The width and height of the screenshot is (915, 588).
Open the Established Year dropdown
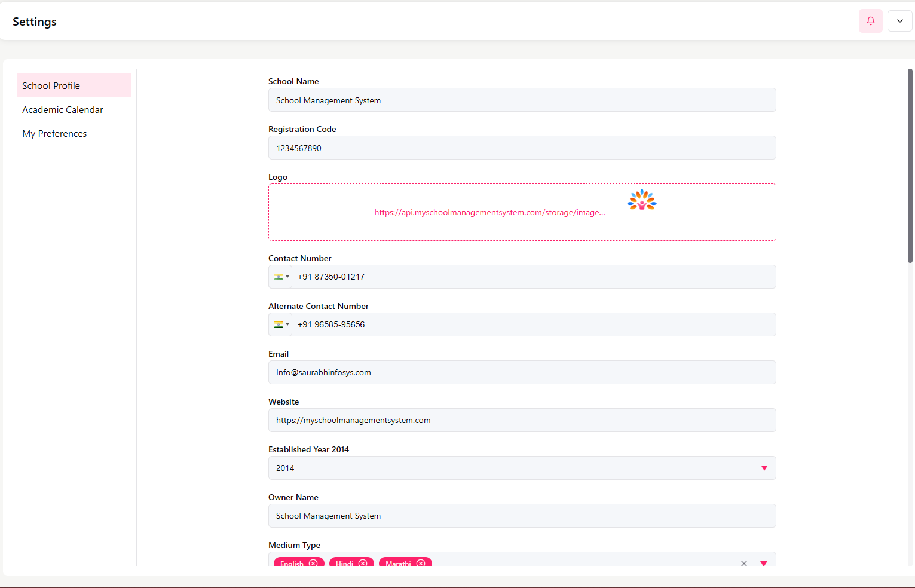pos(764,468)
